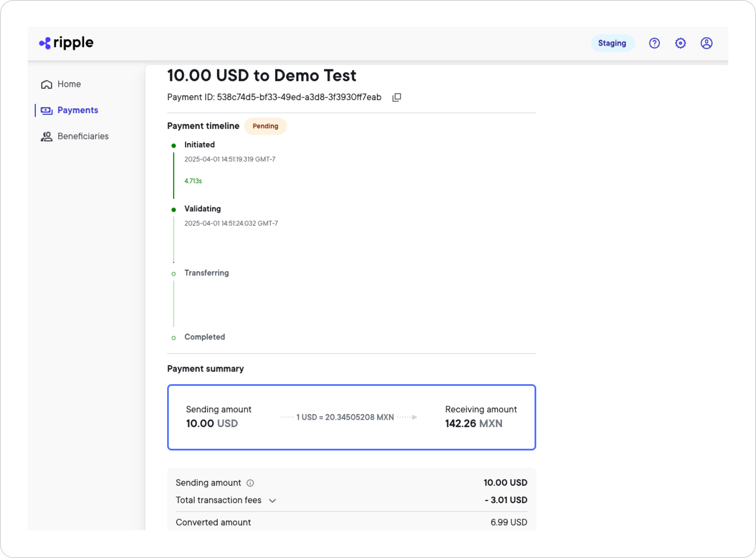Toggle the Completed step indicator circle

174,338
